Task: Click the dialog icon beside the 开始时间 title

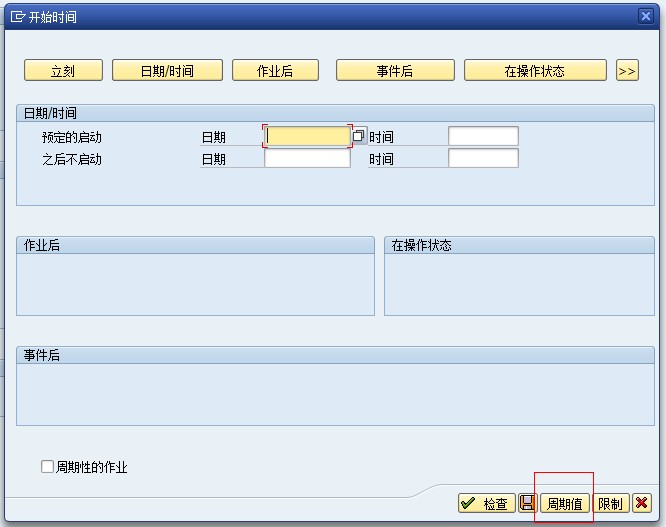Action: coord(18,17)
